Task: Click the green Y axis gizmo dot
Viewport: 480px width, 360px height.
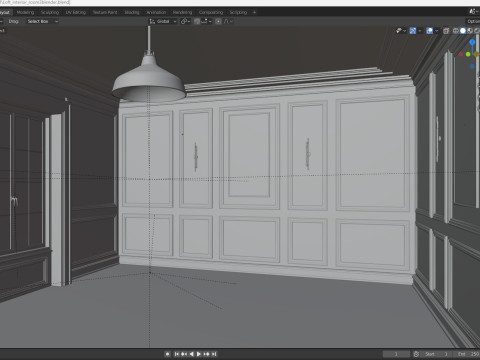Action: click(468, 54)
